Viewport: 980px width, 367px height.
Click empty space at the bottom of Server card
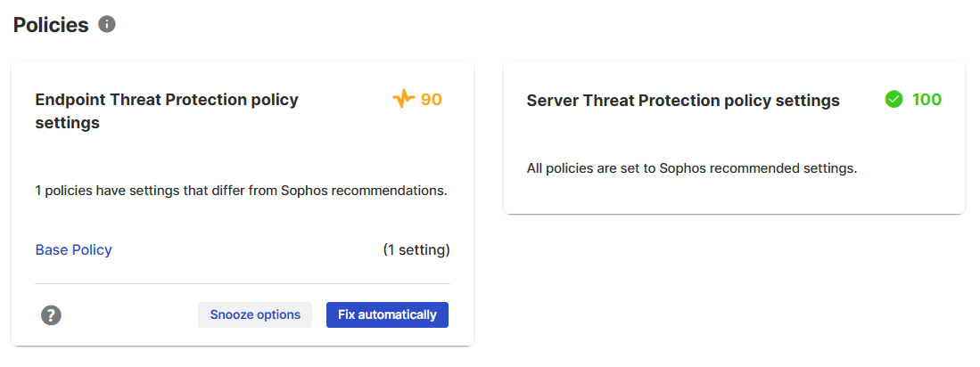point(735,197)
